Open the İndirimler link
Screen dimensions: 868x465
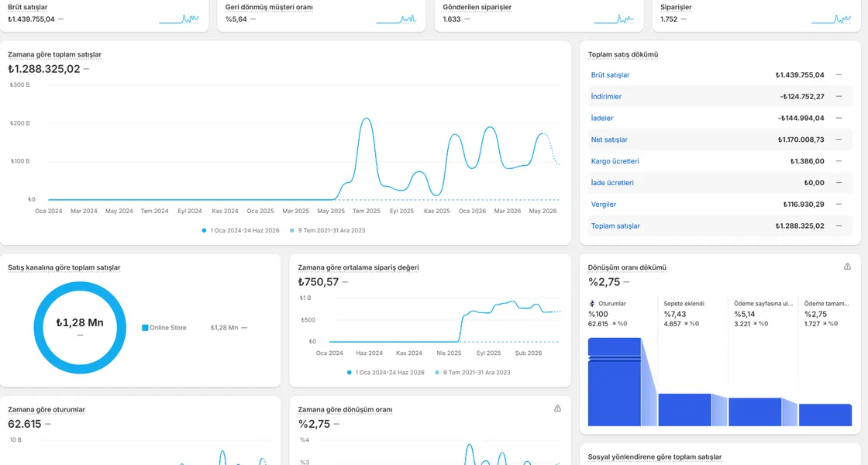606,96
